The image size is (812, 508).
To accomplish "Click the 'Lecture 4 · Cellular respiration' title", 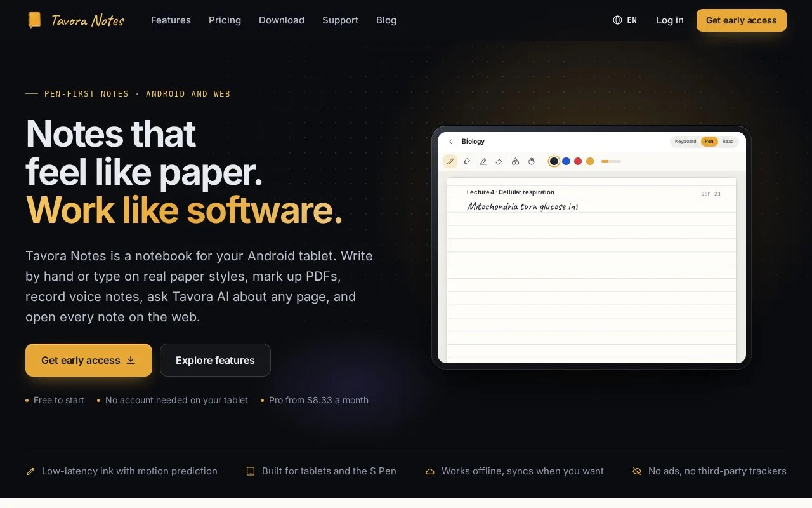I will (511, 192).
